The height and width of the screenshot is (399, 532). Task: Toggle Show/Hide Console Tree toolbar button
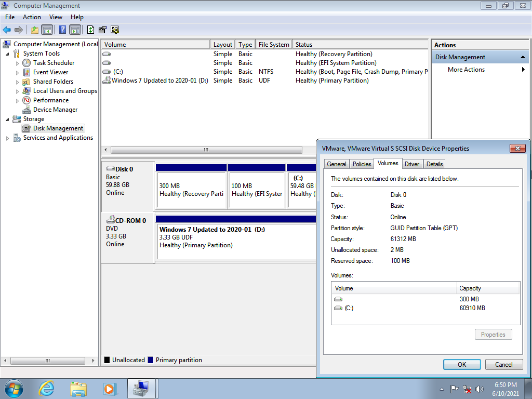tap(47, 30)
